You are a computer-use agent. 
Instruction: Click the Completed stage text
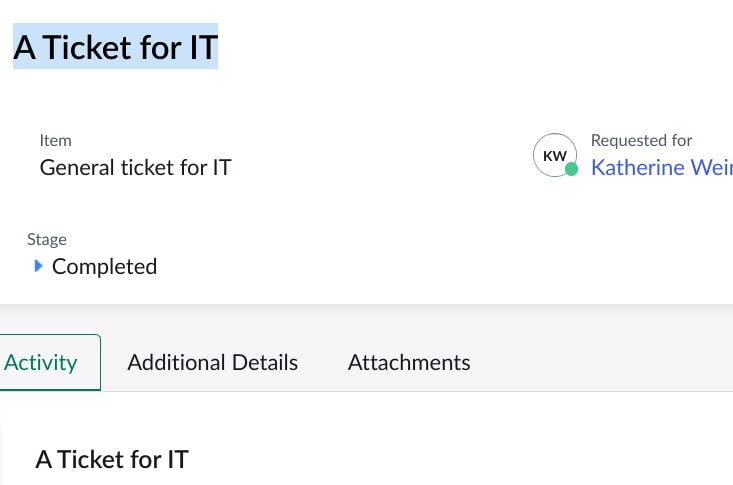(x=104, y=267)
